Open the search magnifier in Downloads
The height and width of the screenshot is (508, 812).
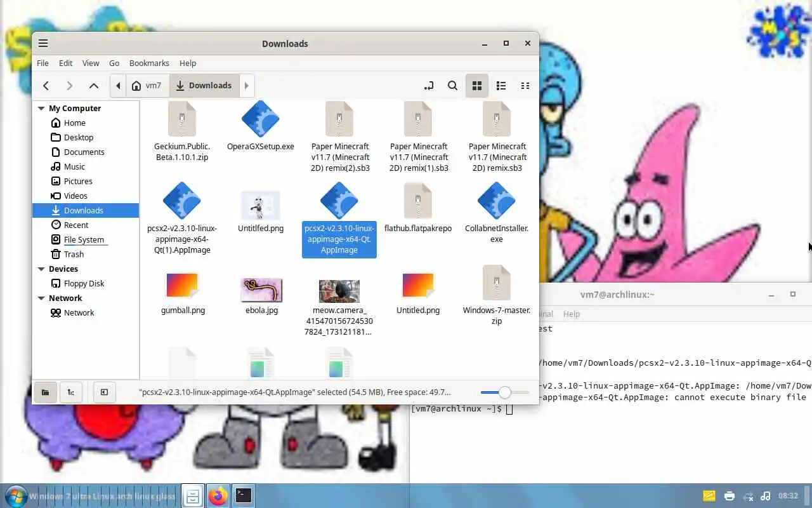(x=452, y=86)
